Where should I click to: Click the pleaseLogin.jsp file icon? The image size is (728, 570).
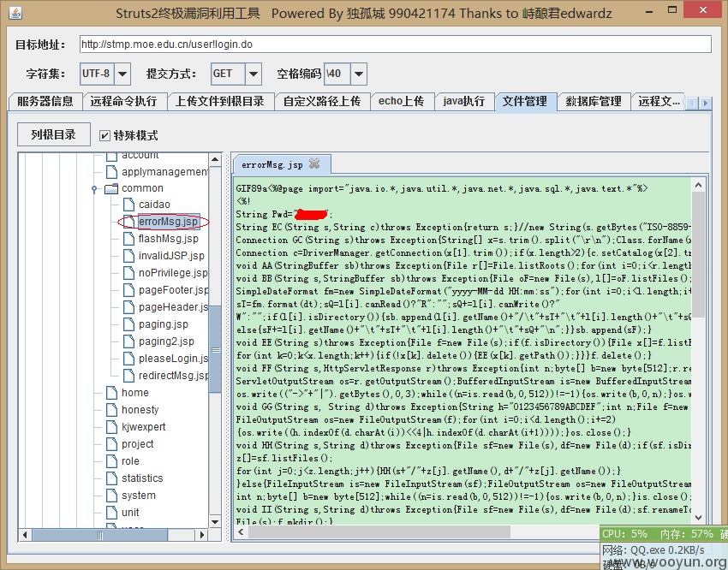(x=129, y=359)
